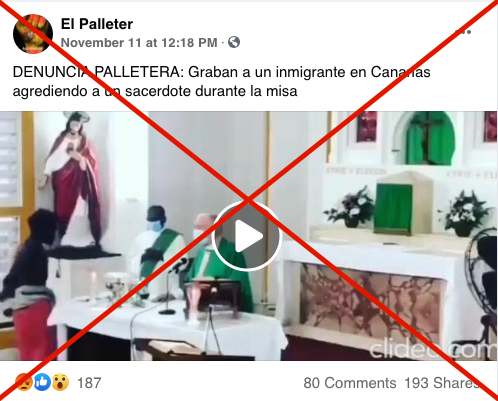Screen dimensions: 498x401
Task: Open the 80 Comments link
Action: coord(350,383)
